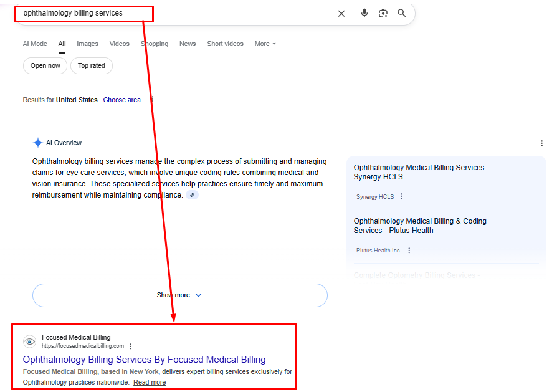Open the Ophthalmology Billing Services result link
The image size is (557, 392).
(144, 360)
